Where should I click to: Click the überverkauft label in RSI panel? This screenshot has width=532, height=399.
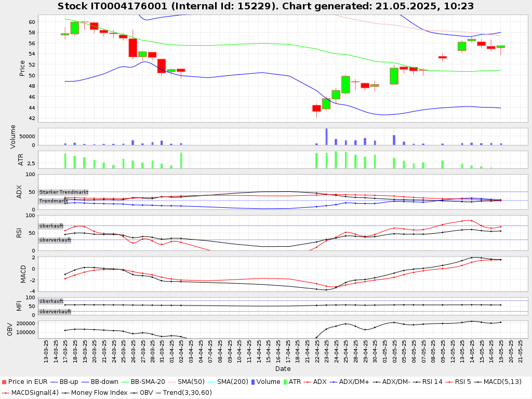tap(55, 240)
